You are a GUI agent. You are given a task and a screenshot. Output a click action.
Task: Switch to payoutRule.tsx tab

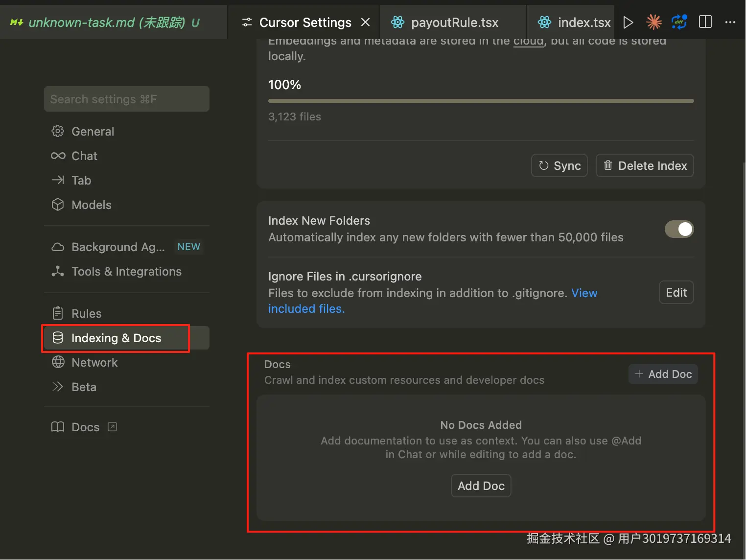click(x=453, y=23)
